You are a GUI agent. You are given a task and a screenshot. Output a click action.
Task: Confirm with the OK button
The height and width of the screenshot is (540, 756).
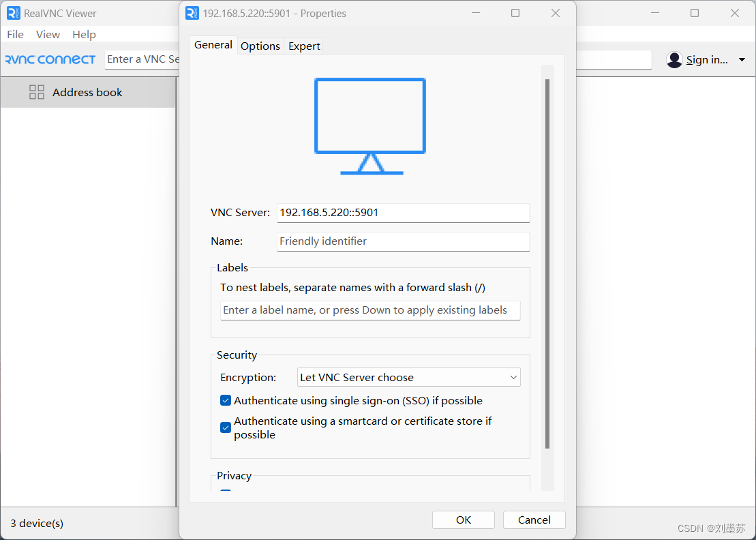tap(464, 520)
